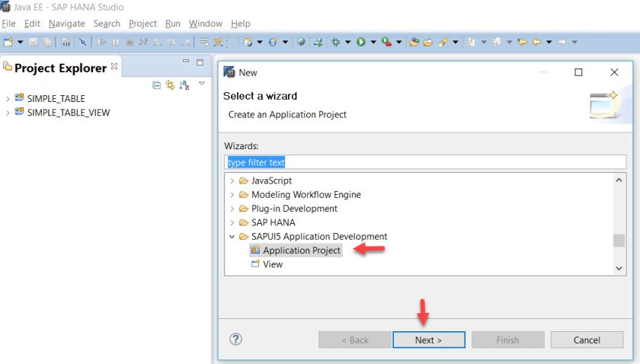Toggle Link with Editor in Project Explorer
Viewport: 640px width, 364px height.
(x=170, y=85)
